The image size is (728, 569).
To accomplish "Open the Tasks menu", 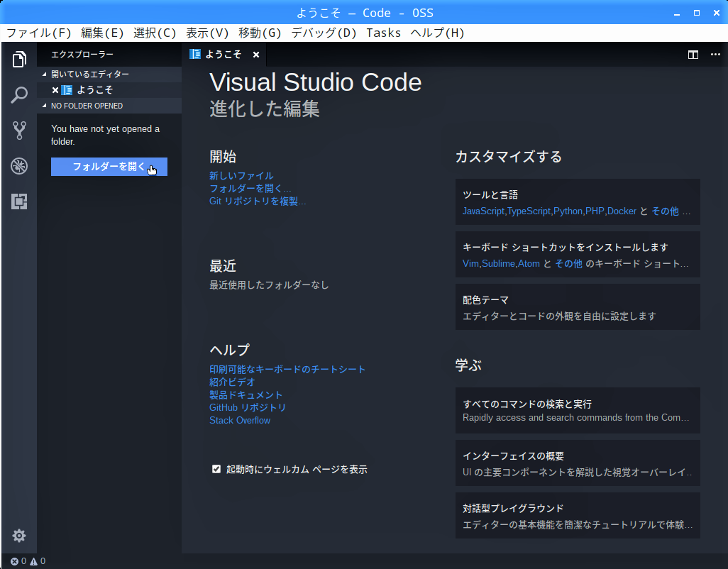I will [x=383, y=33].
